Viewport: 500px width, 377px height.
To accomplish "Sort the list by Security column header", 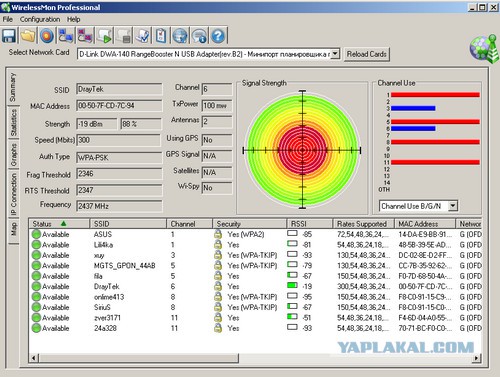I will (249, 224).
